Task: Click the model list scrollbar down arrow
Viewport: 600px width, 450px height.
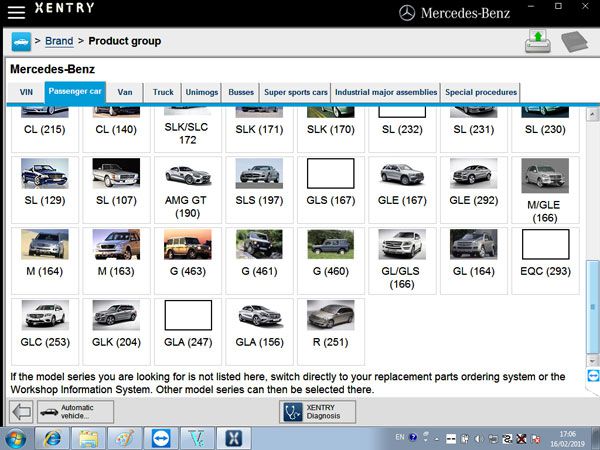Action: tap(592, 361)
